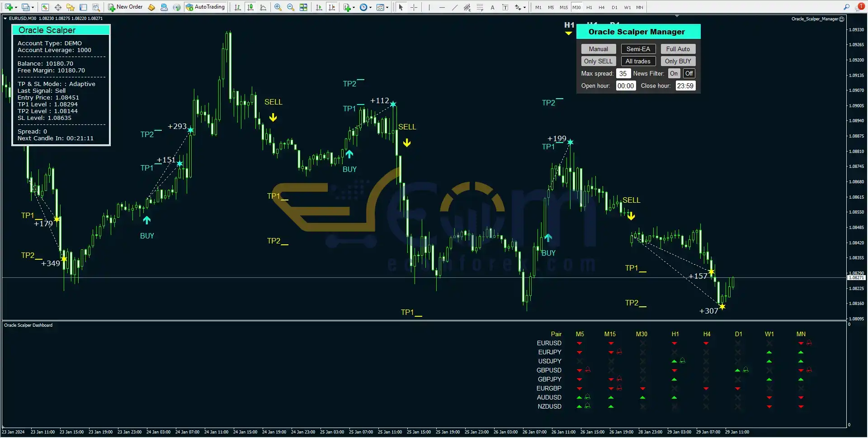The width and height of the screenshot is (868, 438).
Task: Click USDJPY in the dashboard pair list
Action: click(550, 361)
